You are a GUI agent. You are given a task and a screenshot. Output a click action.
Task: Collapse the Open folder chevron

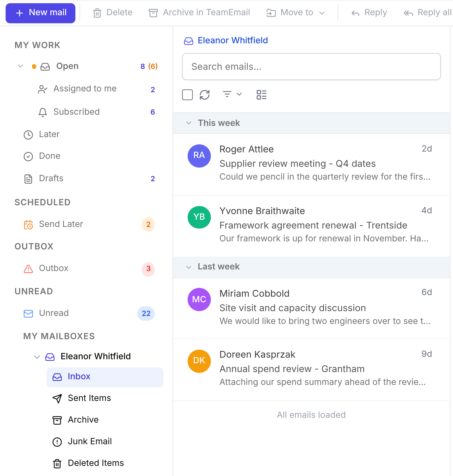[x=20, y=66]
